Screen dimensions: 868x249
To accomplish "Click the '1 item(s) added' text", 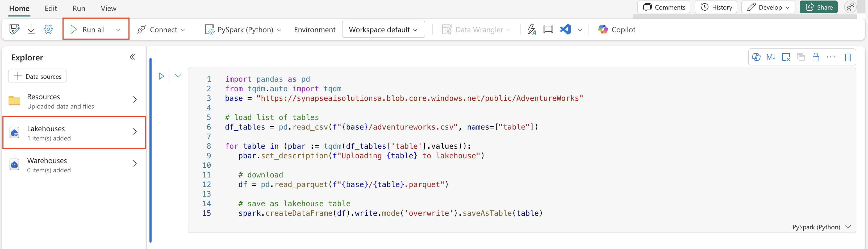I will [x=49, y=138].
